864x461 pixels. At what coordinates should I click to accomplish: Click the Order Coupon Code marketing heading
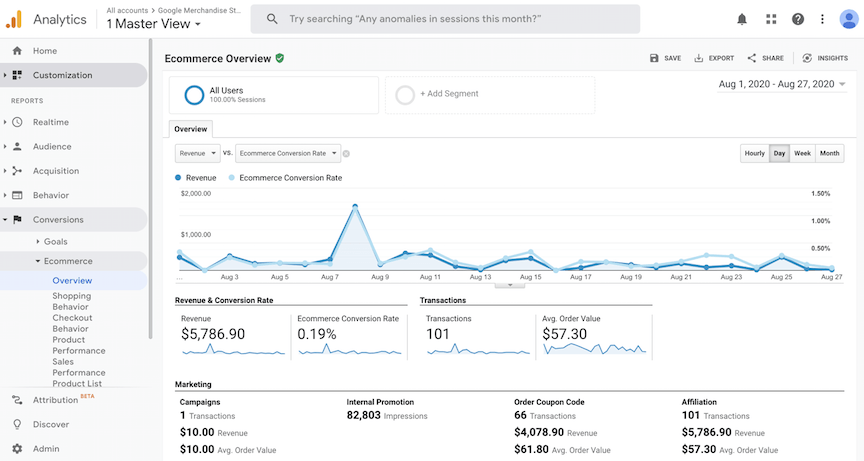point(549,402)
